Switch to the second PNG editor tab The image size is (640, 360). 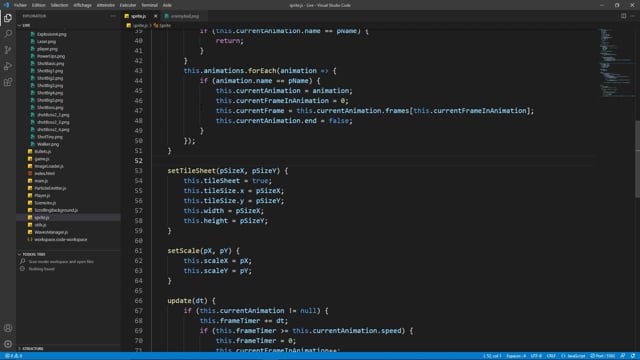pos(184,16)
